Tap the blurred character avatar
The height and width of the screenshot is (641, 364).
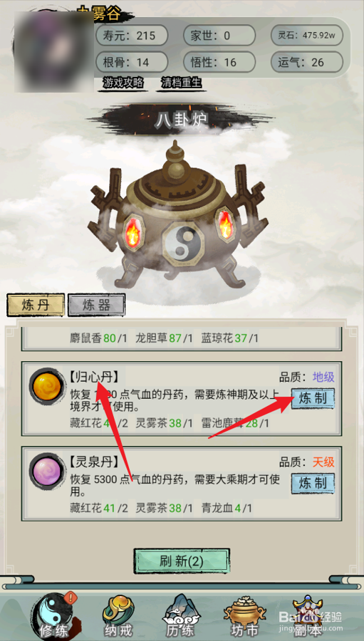pos(54,51)
